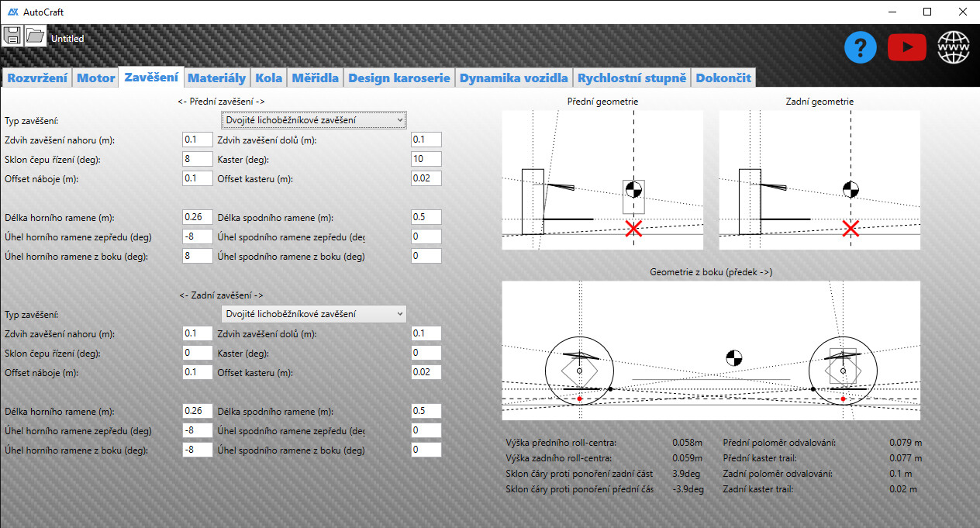980x528 pixels.
Task: Select the Rychlostní stupně tab
Action: tap(632, 78)
